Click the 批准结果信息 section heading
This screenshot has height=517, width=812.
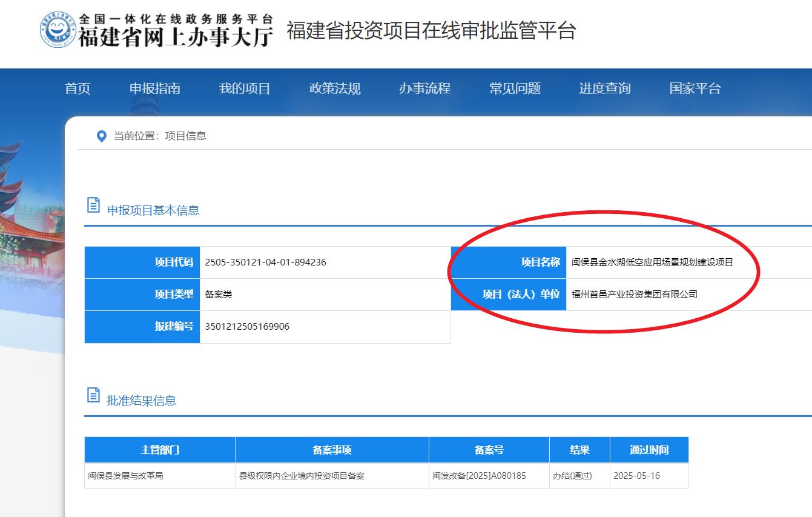(142, 401)
